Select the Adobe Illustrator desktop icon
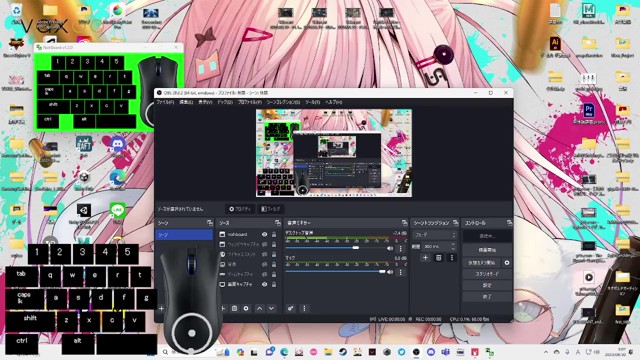Image resolution: width=640 pixels, height=360 pixels. coord(555,46)
